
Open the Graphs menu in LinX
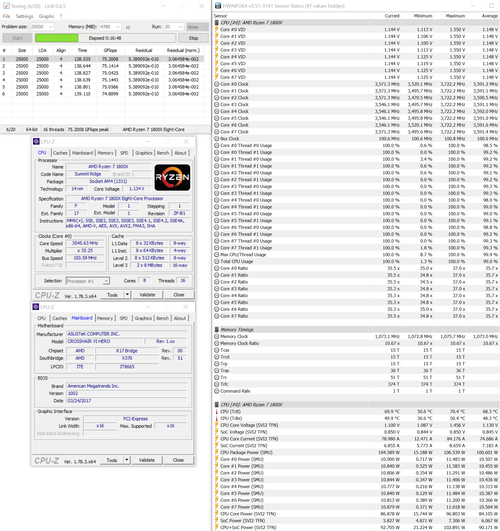[46, 16]
